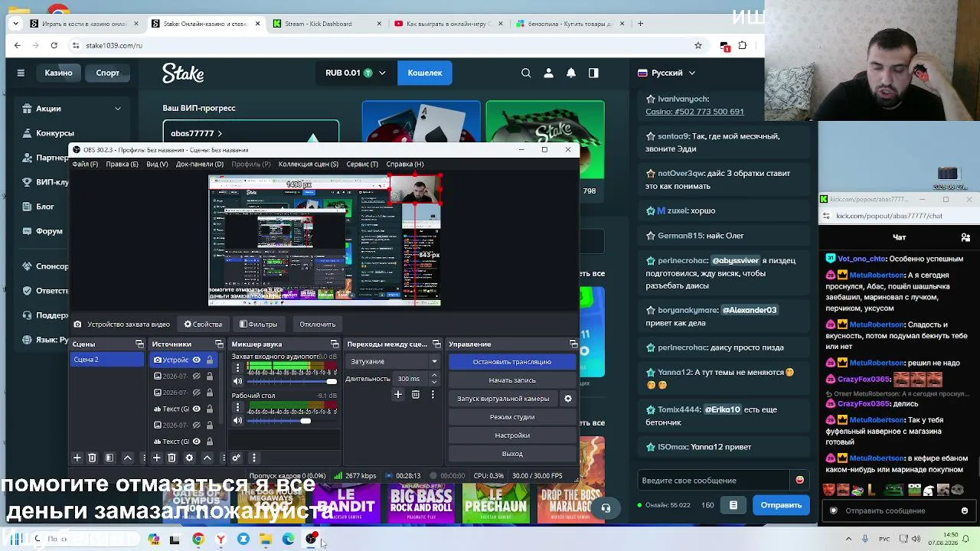Open the OBS Док-панели menu
This screenshot has height=551, width=980.
(200, 164)
